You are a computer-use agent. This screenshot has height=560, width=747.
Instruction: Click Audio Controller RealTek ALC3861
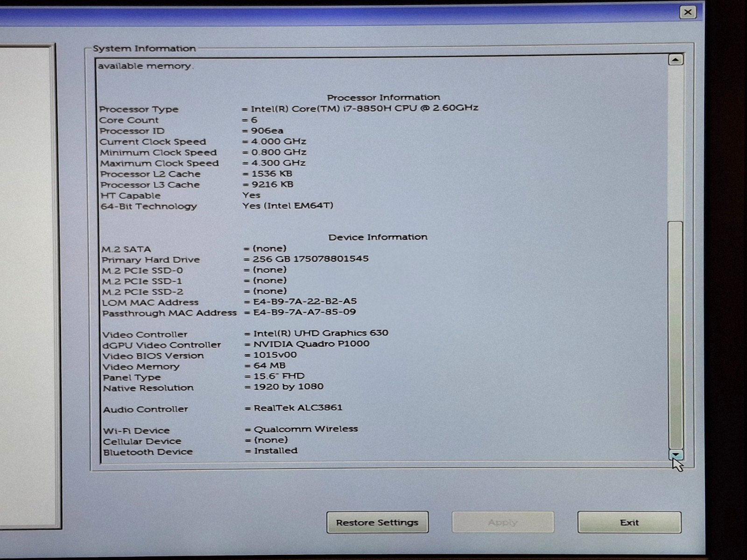point(298,408)
